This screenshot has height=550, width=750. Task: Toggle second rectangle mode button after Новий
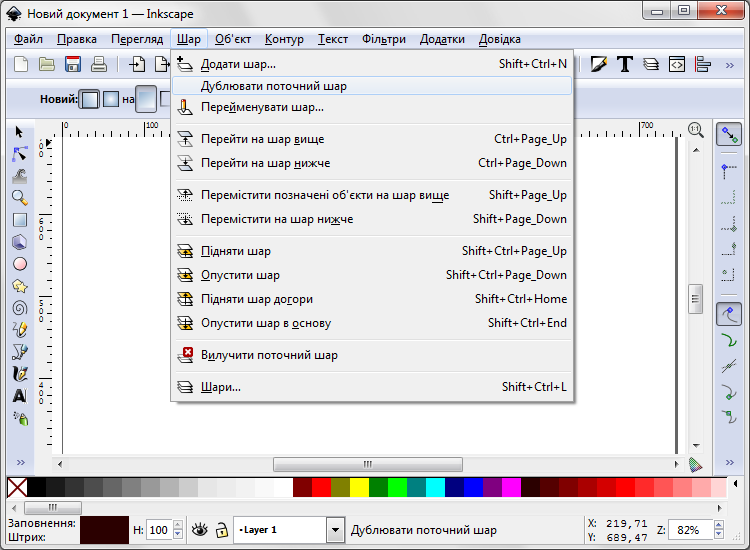tap(111, 99)
